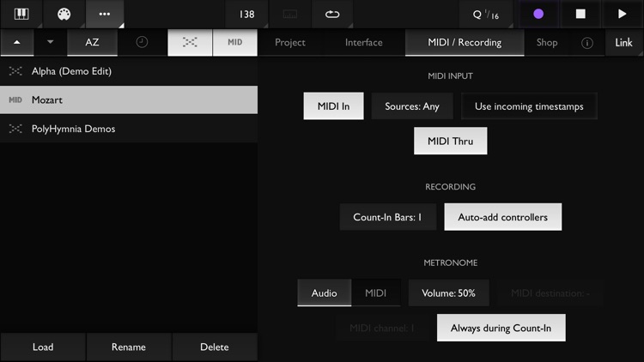Select PolyHymnia Demos project

pyautogui.click(x=129, y=129)
